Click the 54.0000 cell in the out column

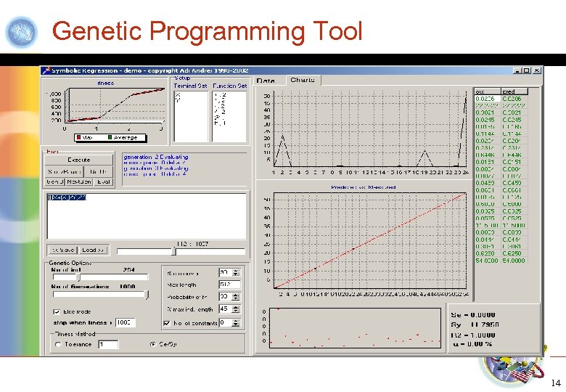[x=487, y=261]
